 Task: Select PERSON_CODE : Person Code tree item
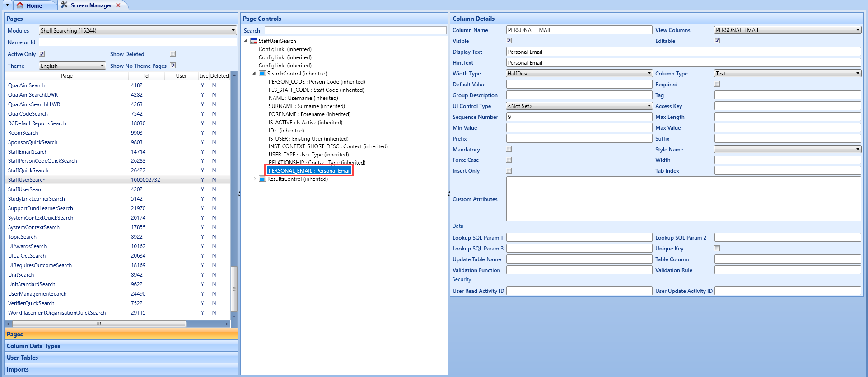coord(317,82)
